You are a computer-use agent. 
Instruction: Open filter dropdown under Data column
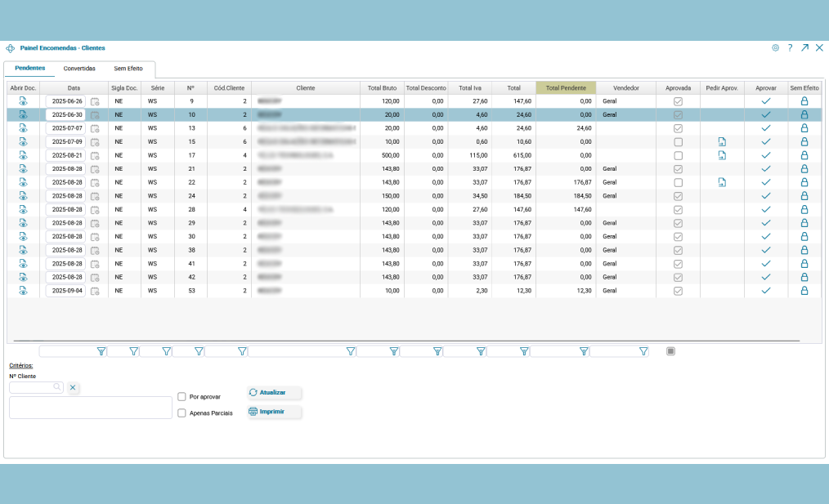(101, 351)
